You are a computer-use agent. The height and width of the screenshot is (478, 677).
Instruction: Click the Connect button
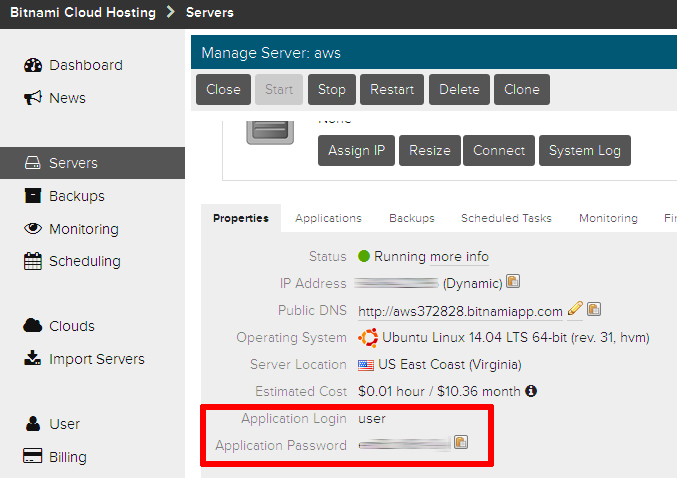(499, 150)
